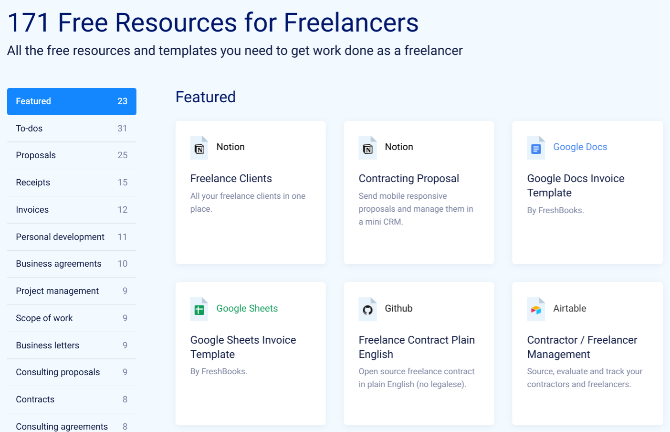Click Notion label on Contracting Proposal card

(399, 147)
